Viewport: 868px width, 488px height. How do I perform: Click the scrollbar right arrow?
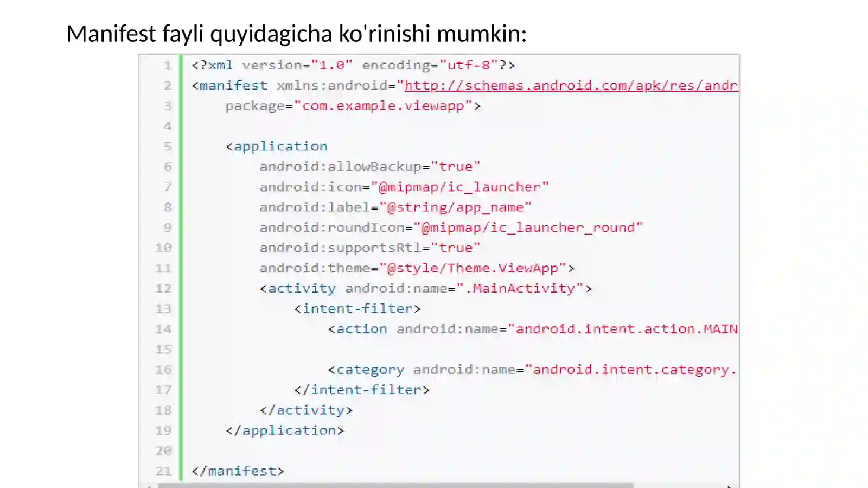[x=730, y=486]
